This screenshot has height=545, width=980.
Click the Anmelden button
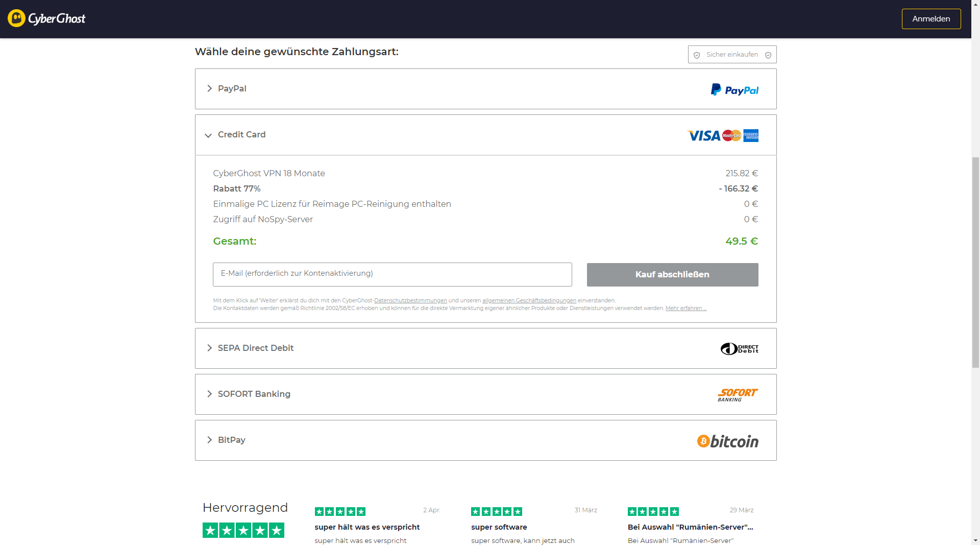click(x=931, y=19)
